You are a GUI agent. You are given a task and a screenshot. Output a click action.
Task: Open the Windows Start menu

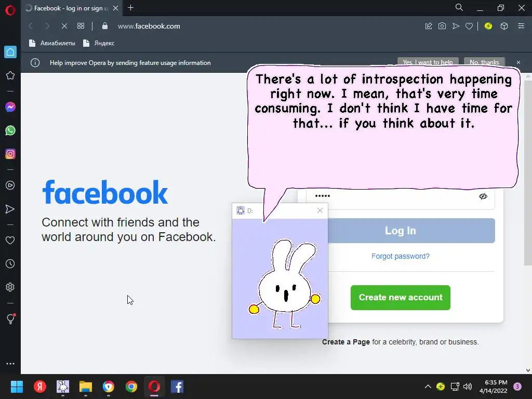point(17,387)
